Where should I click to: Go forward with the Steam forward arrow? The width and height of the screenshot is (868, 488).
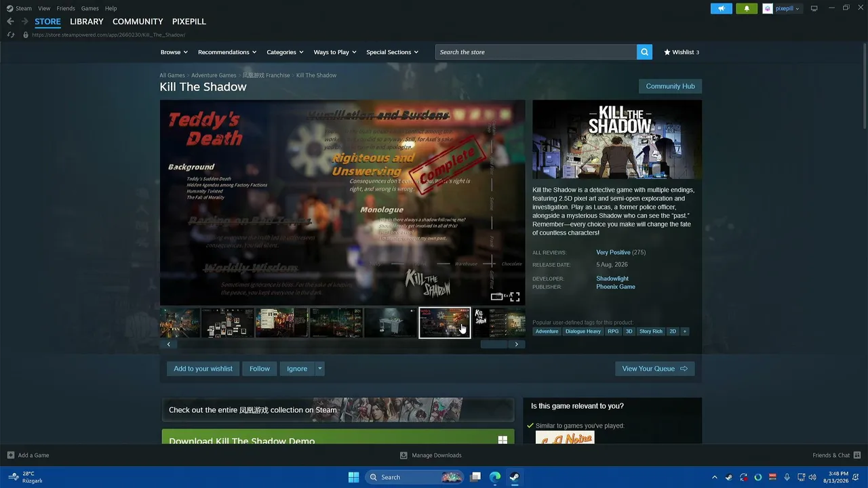tap(25, 22)
